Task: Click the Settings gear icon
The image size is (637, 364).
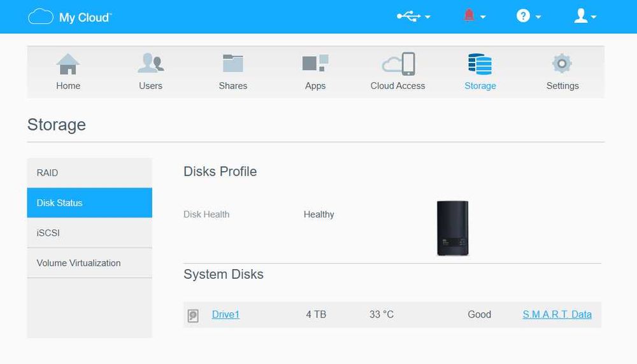Action: click(562, 63)
